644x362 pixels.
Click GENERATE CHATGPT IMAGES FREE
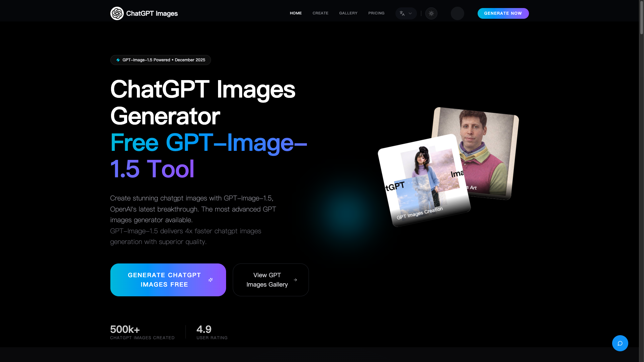[168, 280]
